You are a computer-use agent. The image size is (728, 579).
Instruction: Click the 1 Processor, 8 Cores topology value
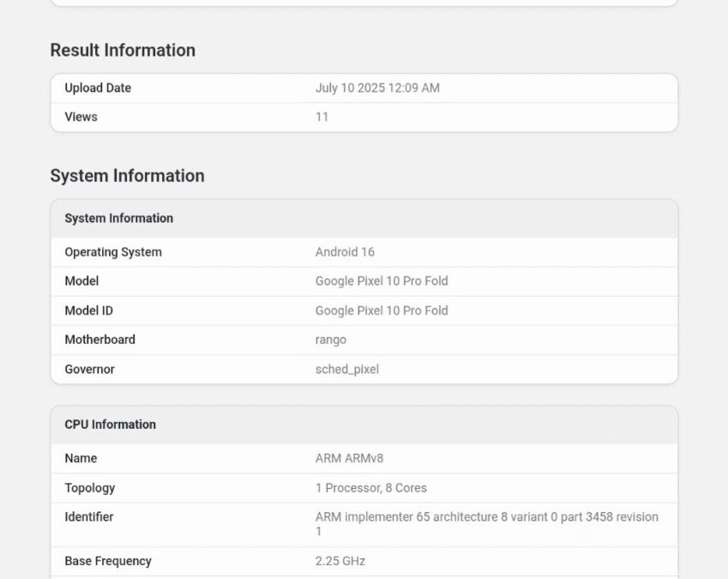(x=370, y=488)
